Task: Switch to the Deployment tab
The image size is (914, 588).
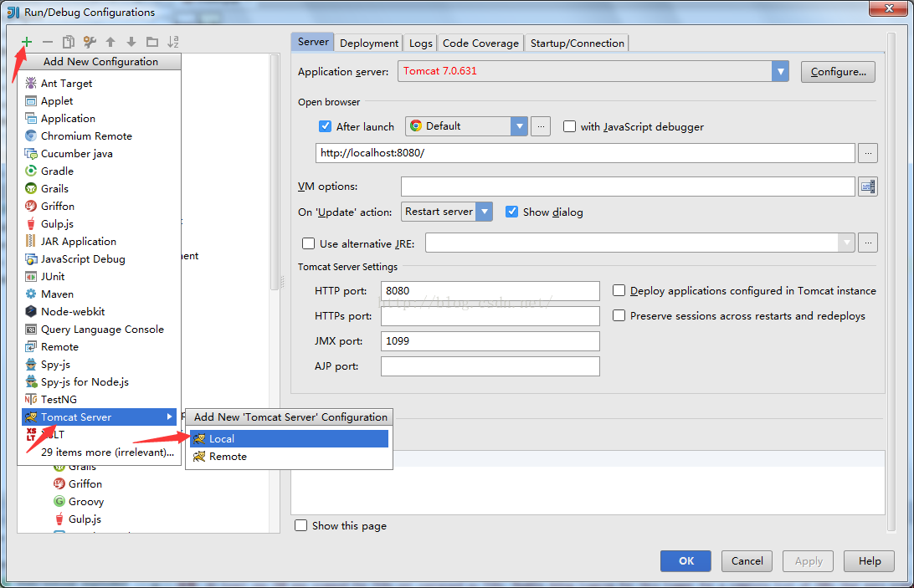Action: [x=369, y=43]
